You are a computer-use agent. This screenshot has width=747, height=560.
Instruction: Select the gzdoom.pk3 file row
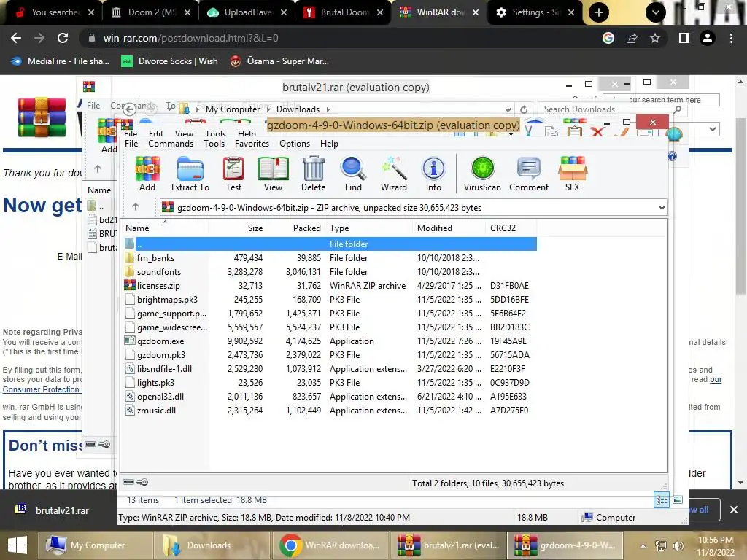tap(330, 355)
